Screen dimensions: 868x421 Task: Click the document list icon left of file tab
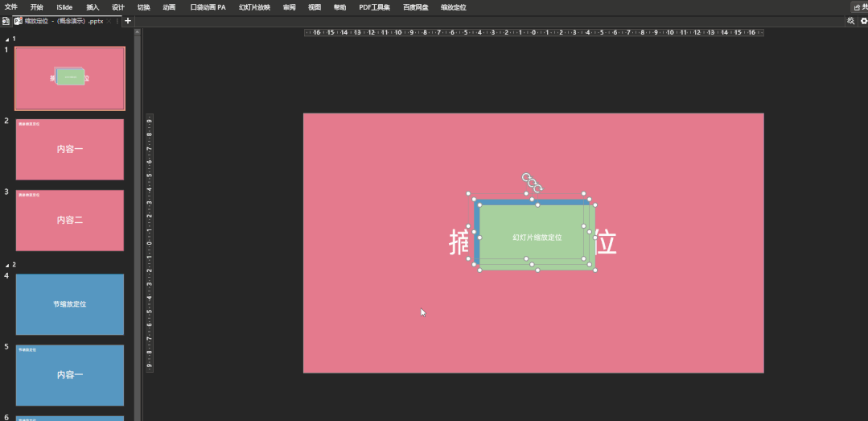[6, 21]
